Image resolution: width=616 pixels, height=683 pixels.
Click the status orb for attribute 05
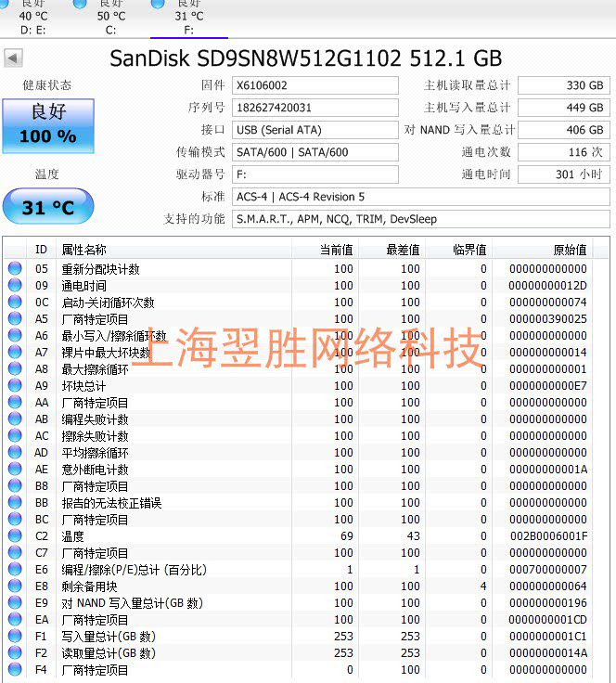[15, 268]
